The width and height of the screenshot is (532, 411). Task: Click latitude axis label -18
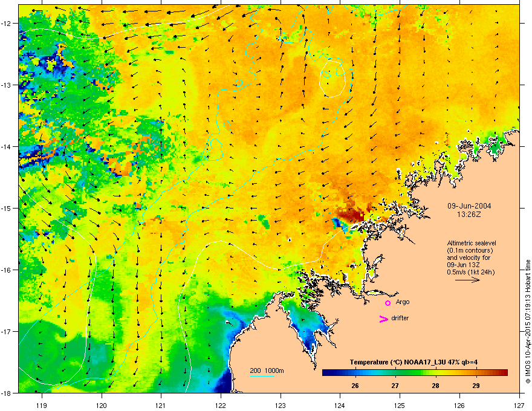(7, 393)
